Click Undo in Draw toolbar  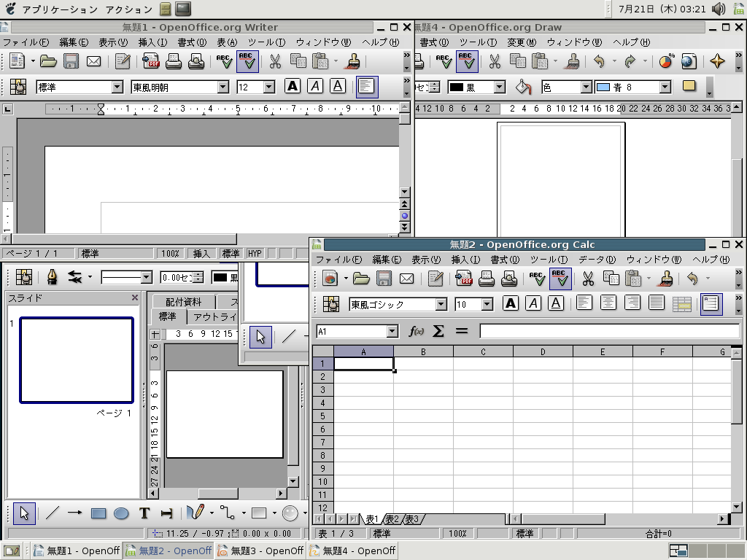click(x=600, y=61)
